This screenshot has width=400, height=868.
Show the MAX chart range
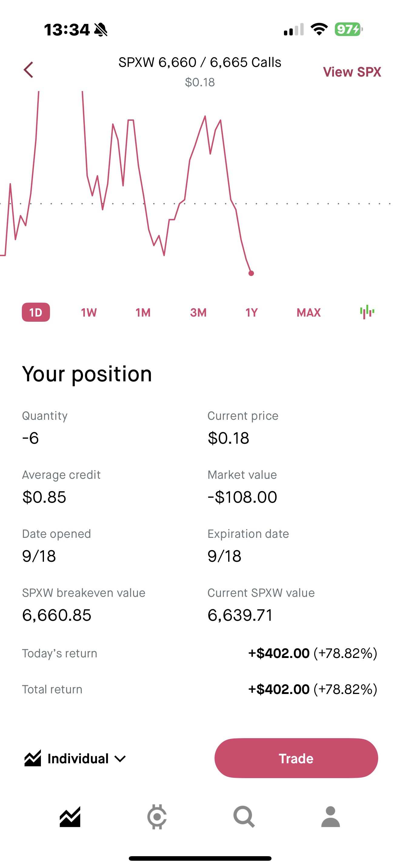(x=308, y=312)
